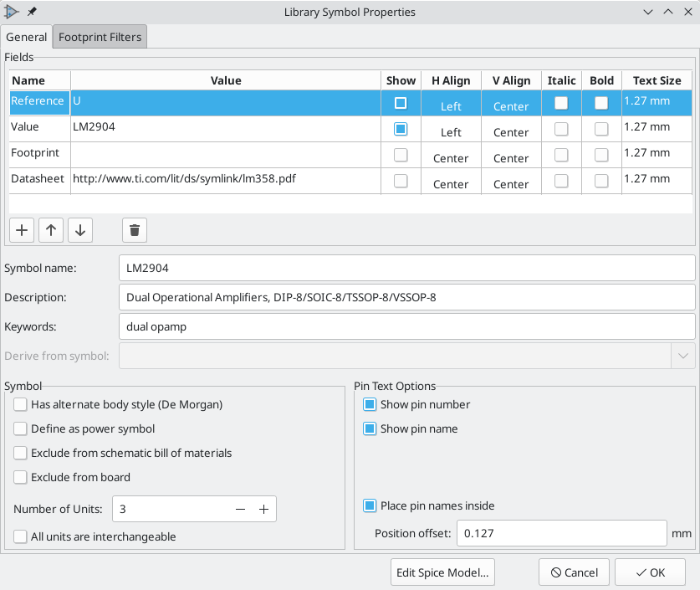The height and width of the screenshot is (590, 700).
Task: Open V Align dropdown for Datasheet row
Action: [x=510, y=184]
